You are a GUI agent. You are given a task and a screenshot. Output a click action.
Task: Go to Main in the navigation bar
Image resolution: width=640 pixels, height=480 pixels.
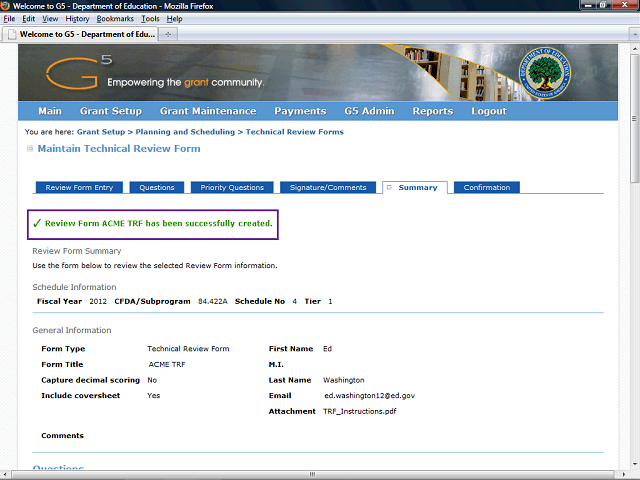click(x=50, y=111)
